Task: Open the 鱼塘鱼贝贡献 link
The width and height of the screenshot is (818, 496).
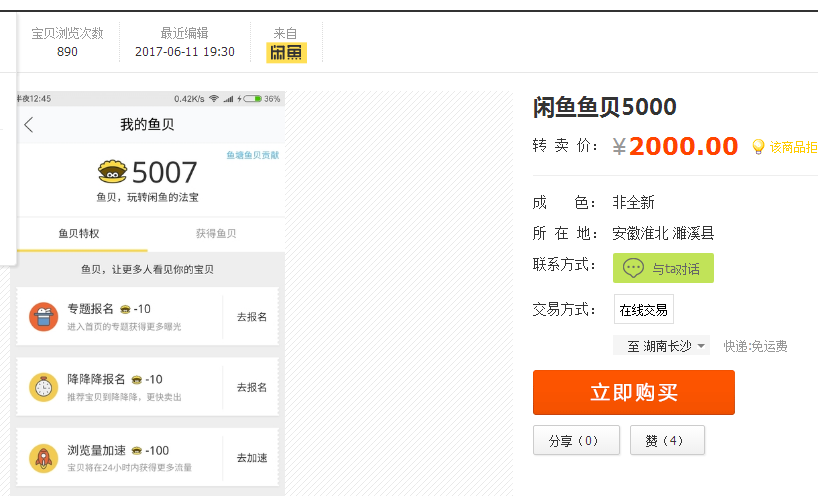Action: click(252, 155)
